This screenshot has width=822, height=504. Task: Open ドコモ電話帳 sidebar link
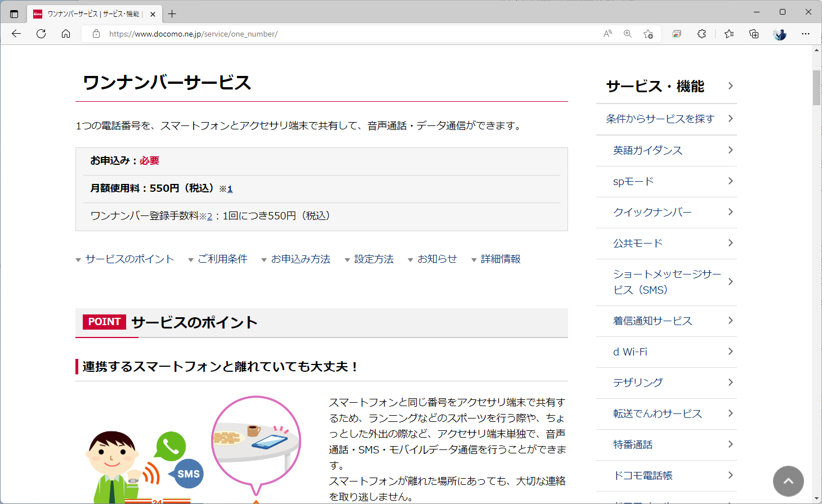pos(667,475)
